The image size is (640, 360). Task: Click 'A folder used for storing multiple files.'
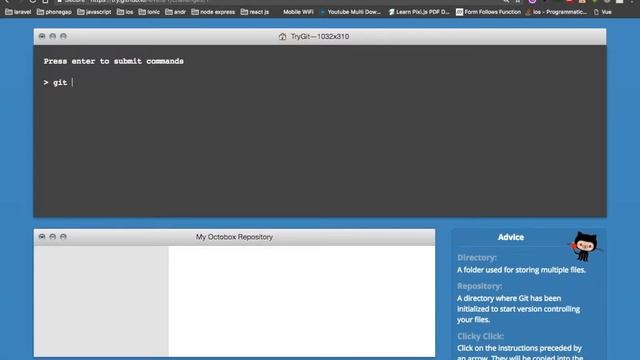click(x=521, y=270)
